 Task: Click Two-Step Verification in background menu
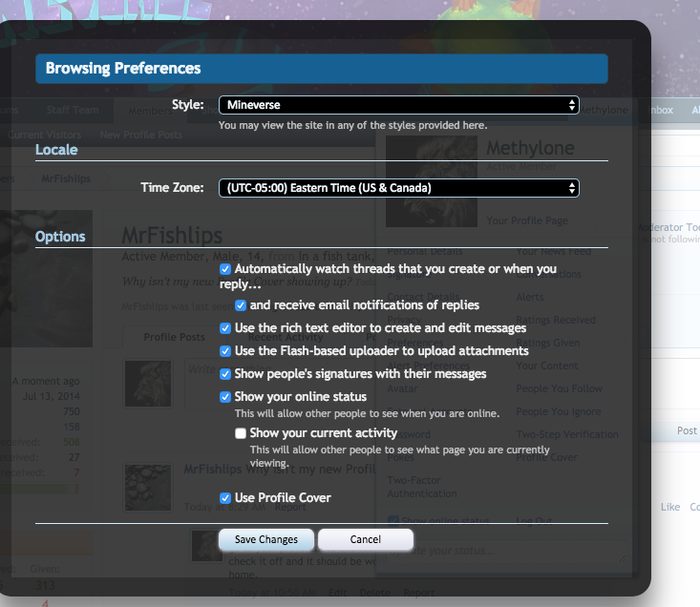point(567,434)
